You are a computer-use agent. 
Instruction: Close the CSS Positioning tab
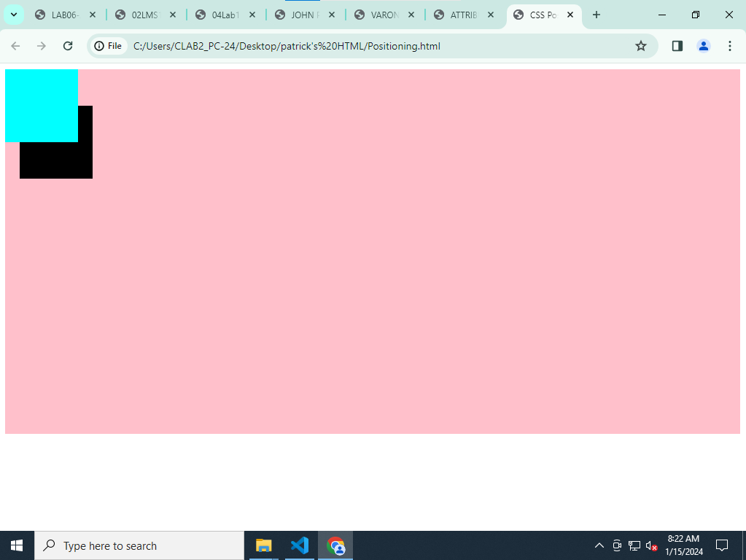tap(570, 15)
